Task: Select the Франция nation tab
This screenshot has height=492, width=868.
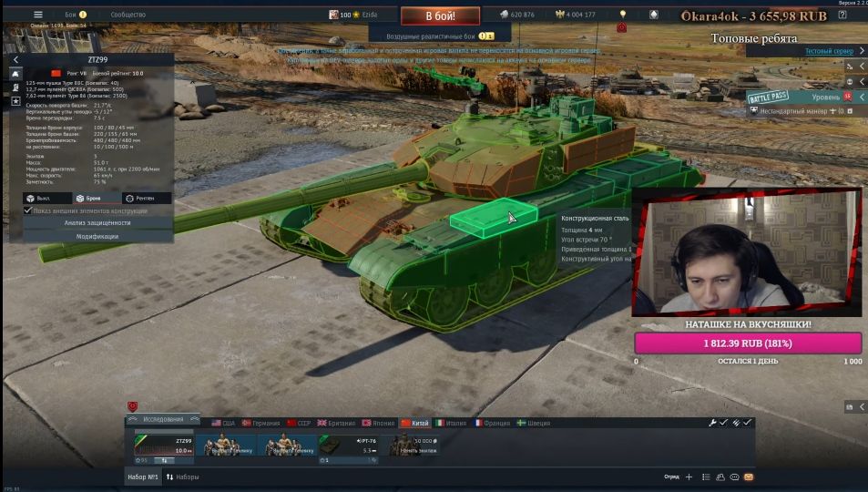Action: coord(492,423)
